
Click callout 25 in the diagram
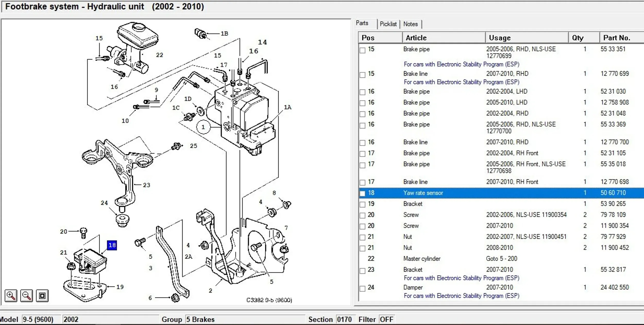pos(193,146)
